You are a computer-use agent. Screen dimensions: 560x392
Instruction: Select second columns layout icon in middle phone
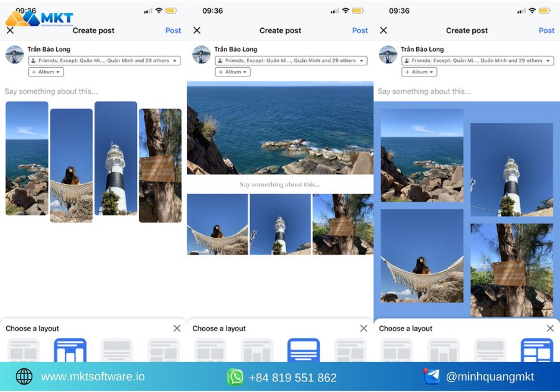(257, 350)
